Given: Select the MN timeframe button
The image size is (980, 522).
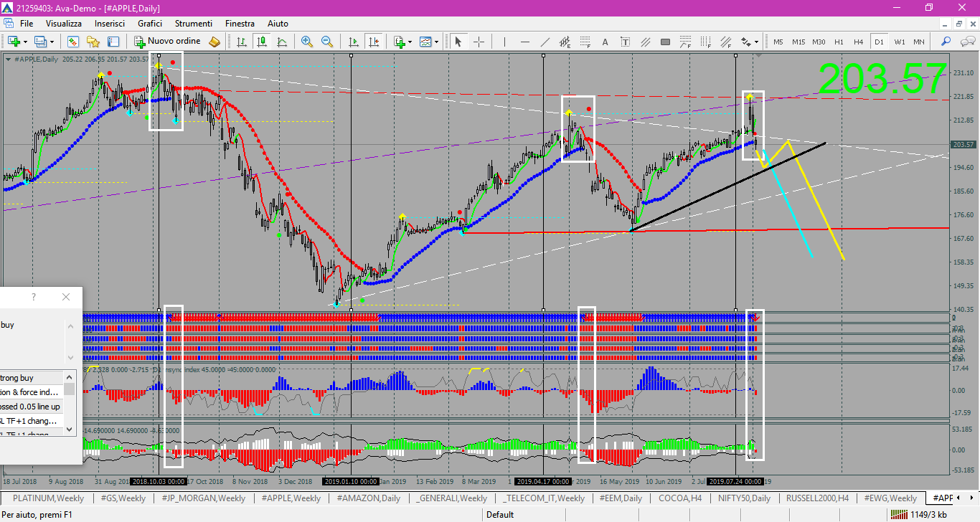Looking at the screenshot, I should [919, 42].
